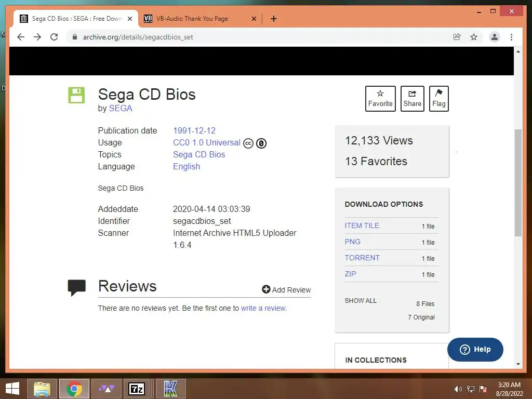532x399 pixels.
Task: Click the 7 Original count text
Action: (x=421, y=317)
